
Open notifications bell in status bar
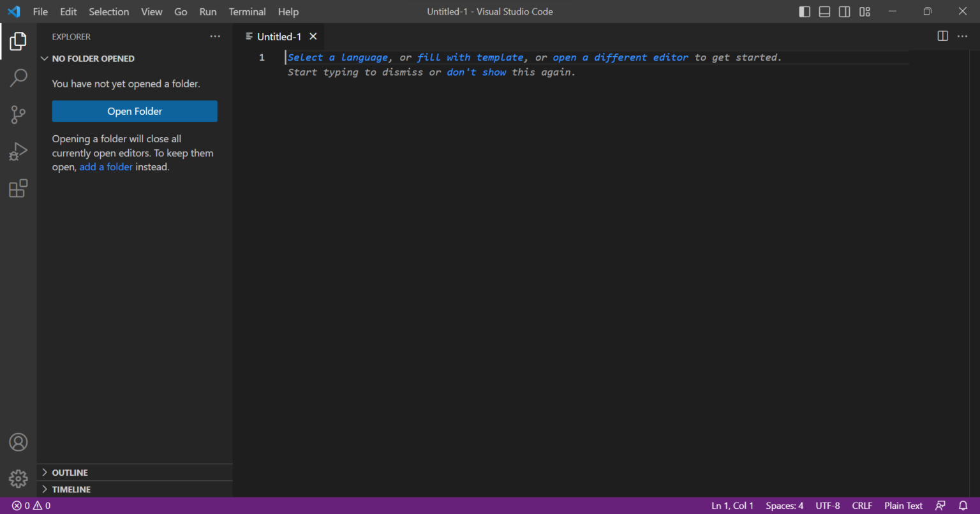click(963, 506)
